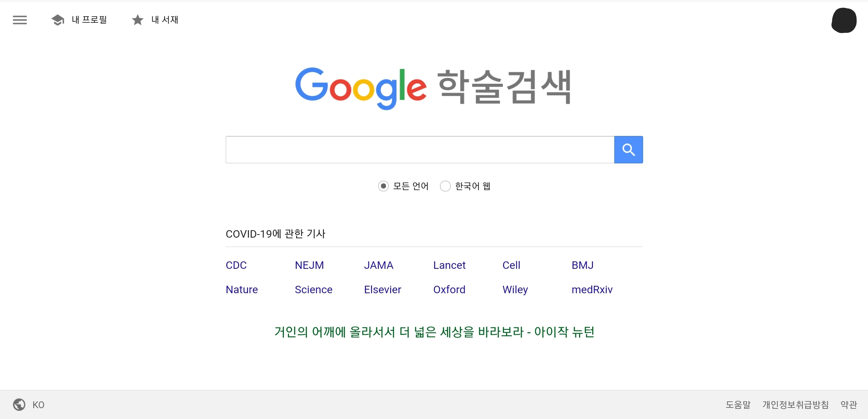This screenshot has height=419, width=868.
Task: Open CDC COVID-19 articles
Action: coord(236,265)
